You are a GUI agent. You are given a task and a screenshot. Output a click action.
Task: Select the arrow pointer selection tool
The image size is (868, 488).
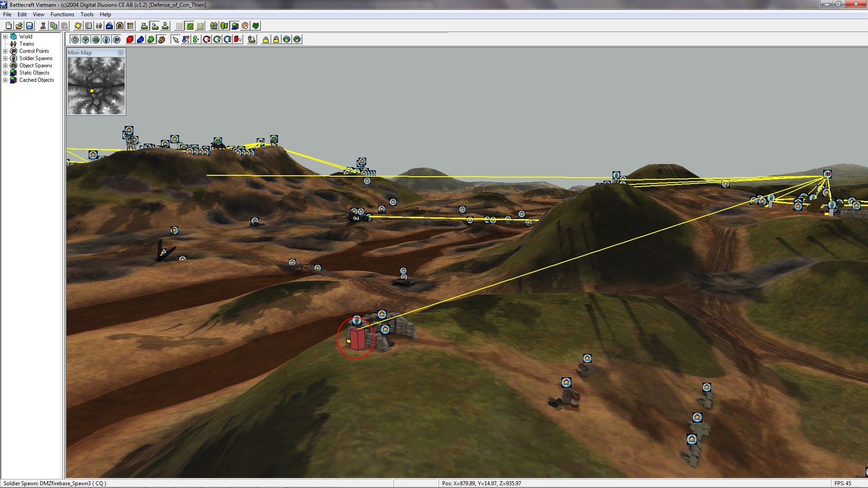[x=175, y=39]
